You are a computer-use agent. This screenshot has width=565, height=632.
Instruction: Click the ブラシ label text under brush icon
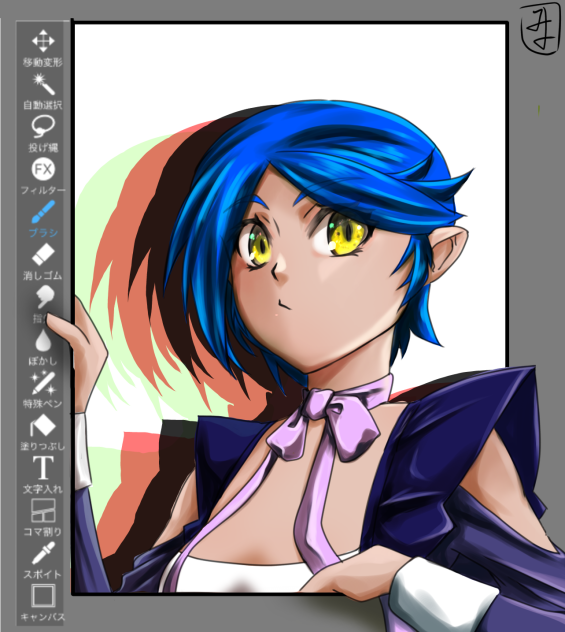click(43, 233)
